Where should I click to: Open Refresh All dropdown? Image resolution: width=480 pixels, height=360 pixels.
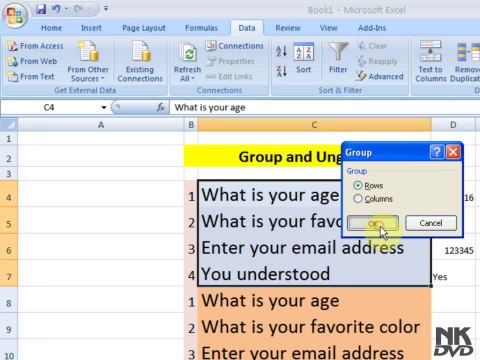tap(187, 61)
